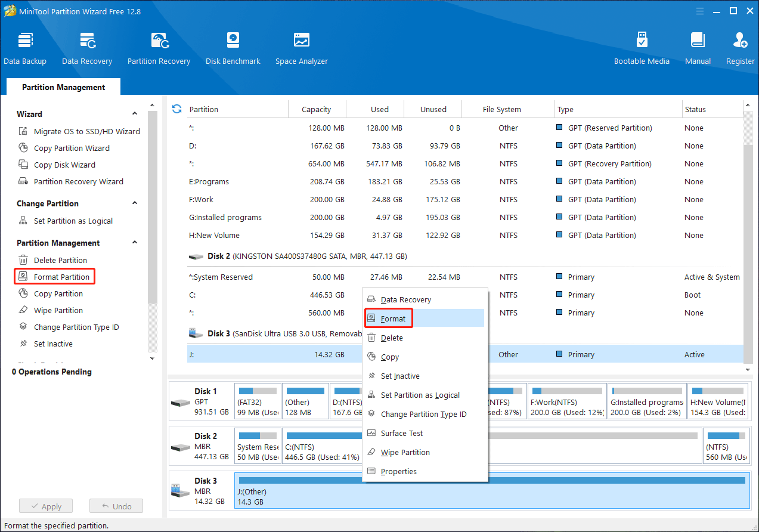Collapse the Wizard section
The height and width of the screenshot is (532, 759).
[x=135, y=113]
